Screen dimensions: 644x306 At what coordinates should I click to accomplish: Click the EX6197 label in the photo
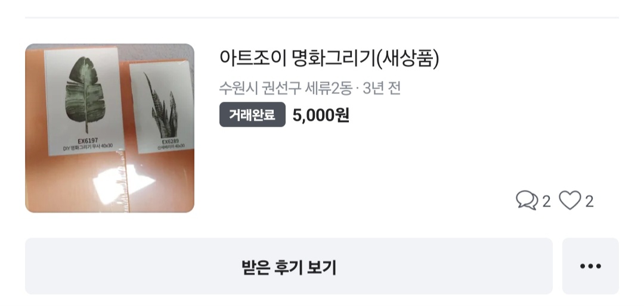click(88, 140)
